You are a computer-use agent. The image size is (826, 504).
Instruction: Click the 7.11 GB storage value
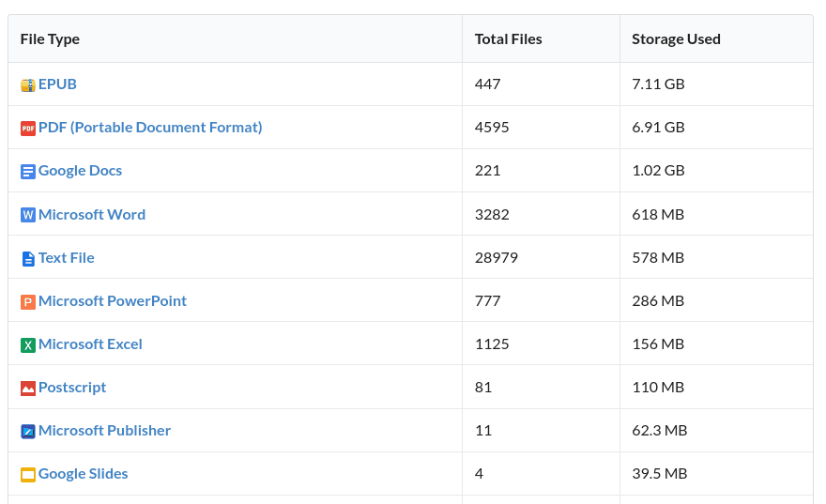click(658, 84)
